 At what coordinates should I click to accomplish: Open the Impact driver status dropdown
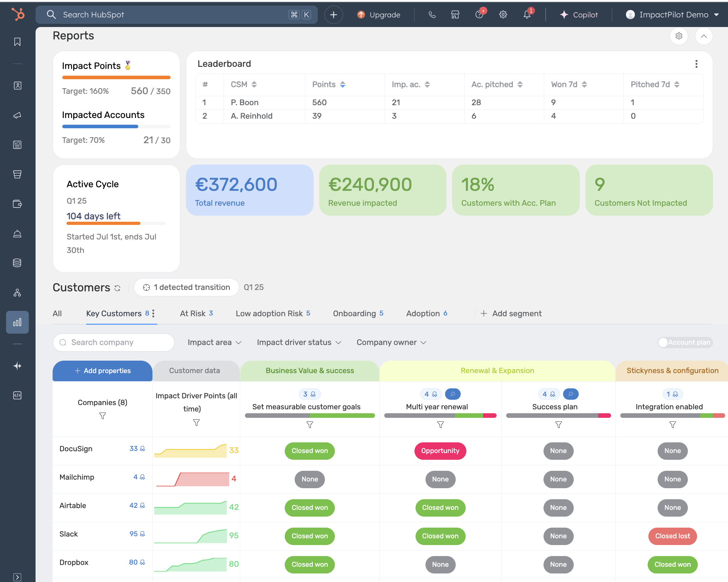[x=299, y=343]
